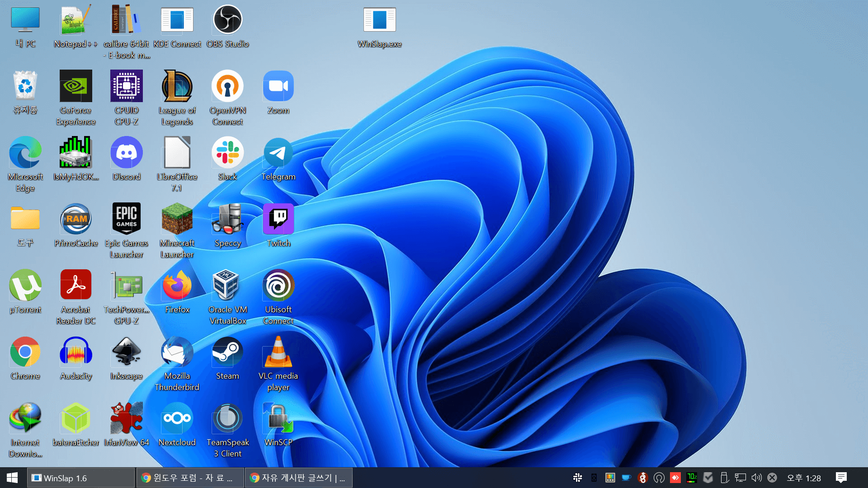Select Oracle VM VirtualBox icon

[228, 297]
